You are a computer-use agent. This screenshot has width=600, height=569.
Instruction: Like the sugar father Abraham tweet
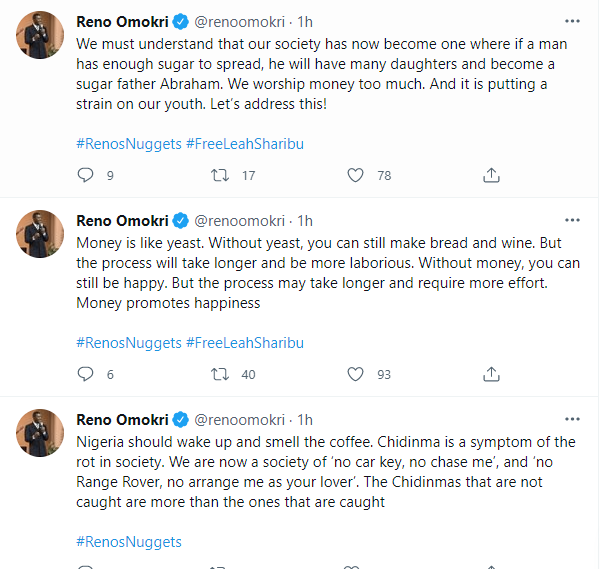(355, 175)
